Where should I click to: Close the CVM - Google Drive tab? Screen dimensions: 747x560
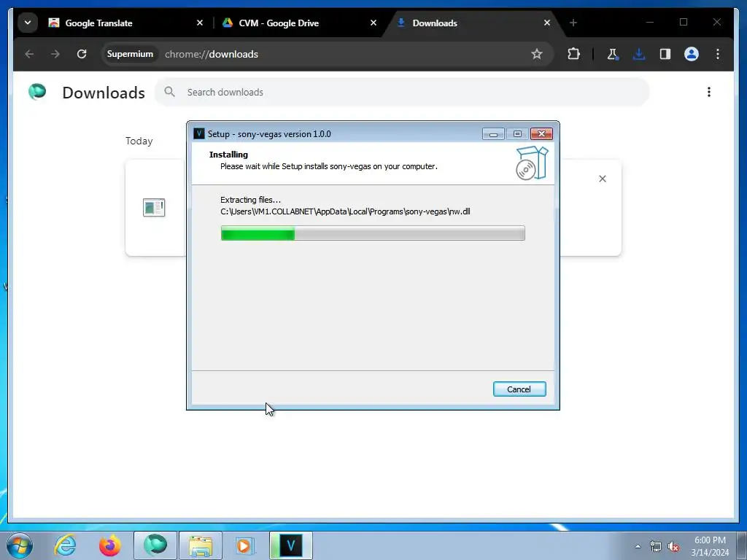click(x=373, y=23)
